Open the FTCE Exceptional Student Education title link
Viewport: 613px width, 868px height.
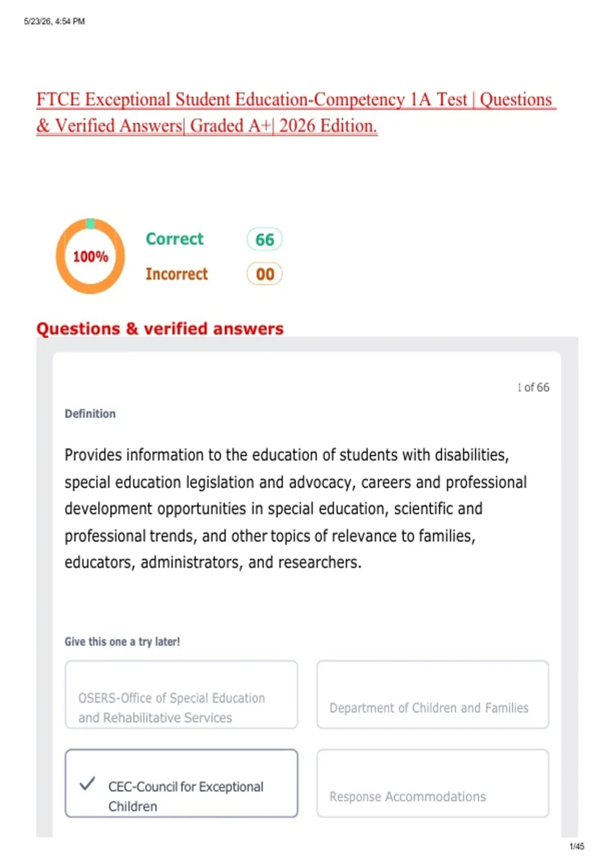pos(294,99)
